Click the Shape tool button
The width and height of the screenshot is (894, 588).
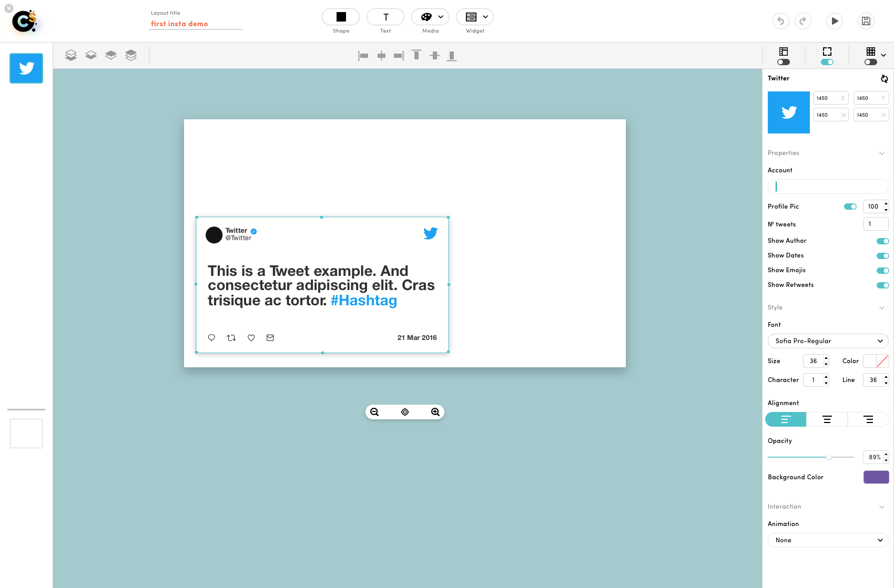point(341,17)
